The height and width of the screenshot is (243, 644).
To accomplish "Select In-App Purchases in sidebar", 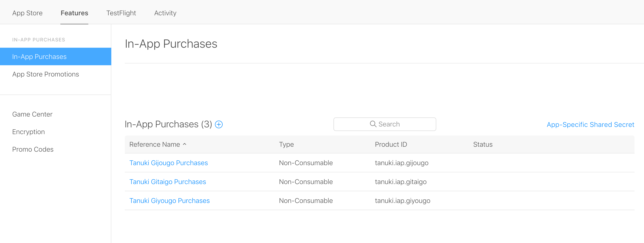I will tap(55, 56).
